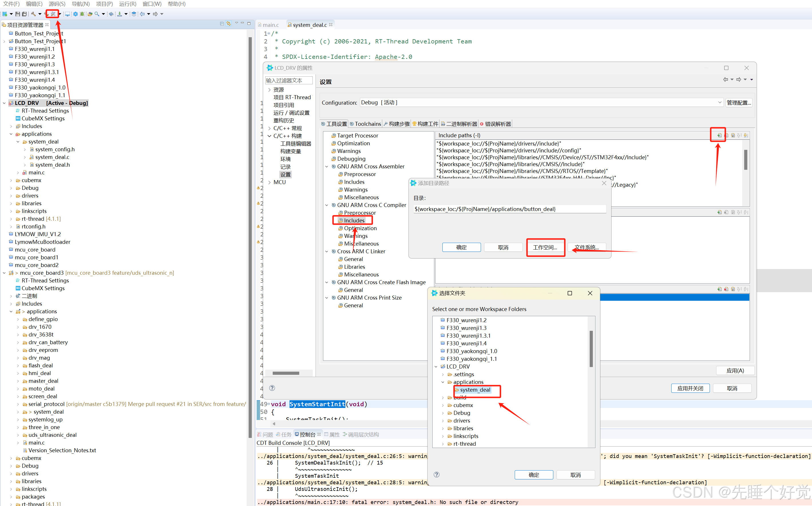This screenshot has width=812, height=506.
Task: Open the 运行(R) menu
Action: pyautogui.click(x=128, y=4)
